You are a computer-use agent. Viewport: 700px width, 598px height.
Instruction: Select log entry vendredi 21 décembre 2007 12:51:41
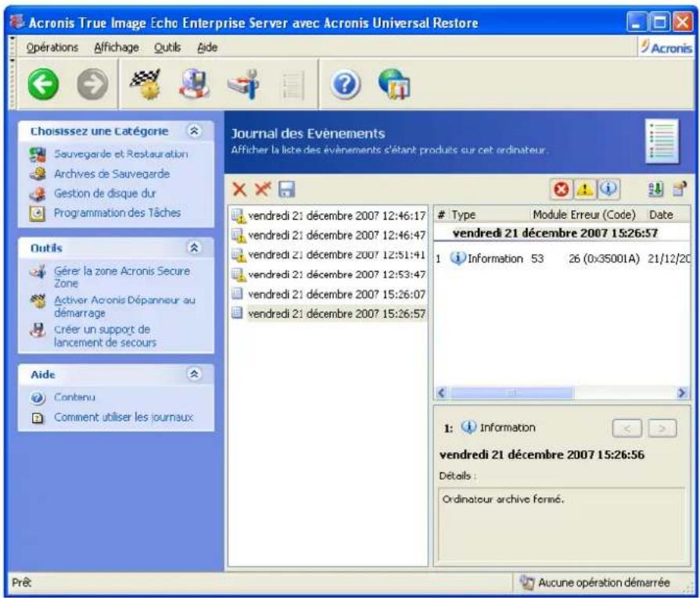pyautogui.click(x=328, y=255)
